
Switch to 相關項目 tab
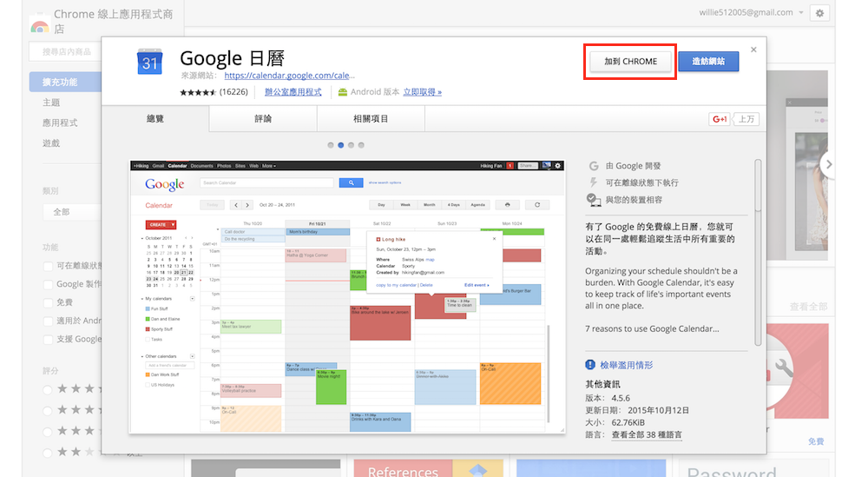(371, 118)
